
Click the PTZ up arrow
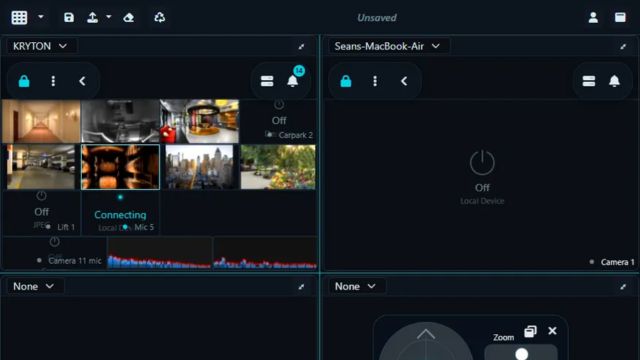(x=426, y=335)
